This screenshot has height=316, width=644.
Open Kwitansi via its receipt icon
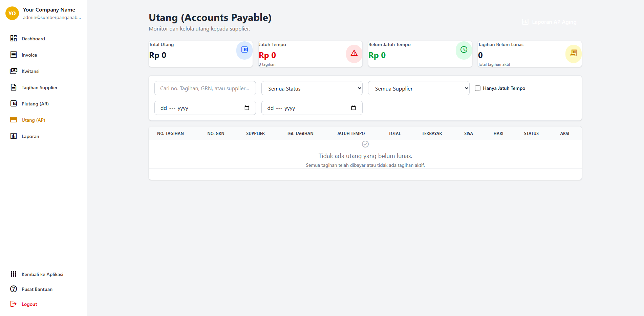coord(14,71)
